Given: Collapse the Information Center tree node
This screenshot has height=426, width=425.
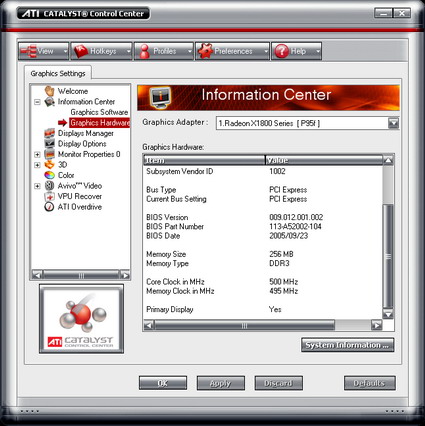Looking at the screenshot, I should [x=37, y=102].
